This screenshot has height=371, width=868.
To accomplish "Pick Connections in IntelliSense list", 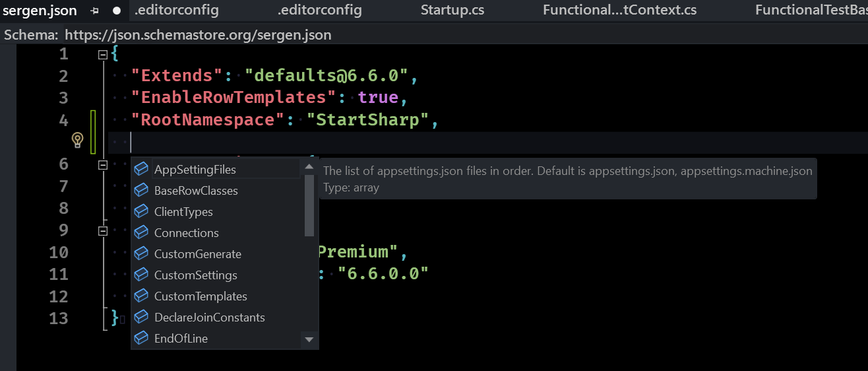I will pyautogui.click(x=217, y=233).
